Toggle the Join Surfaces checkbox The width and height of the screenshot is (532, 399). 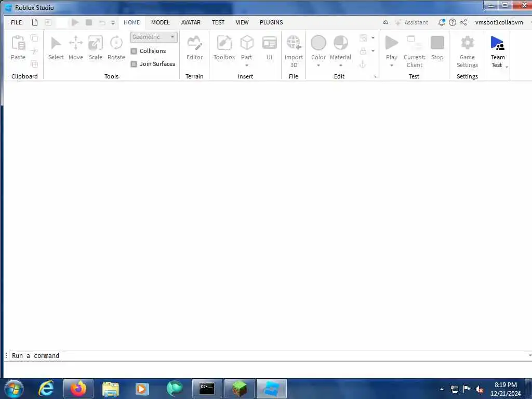pyautogui.click(x=134, y=64)
